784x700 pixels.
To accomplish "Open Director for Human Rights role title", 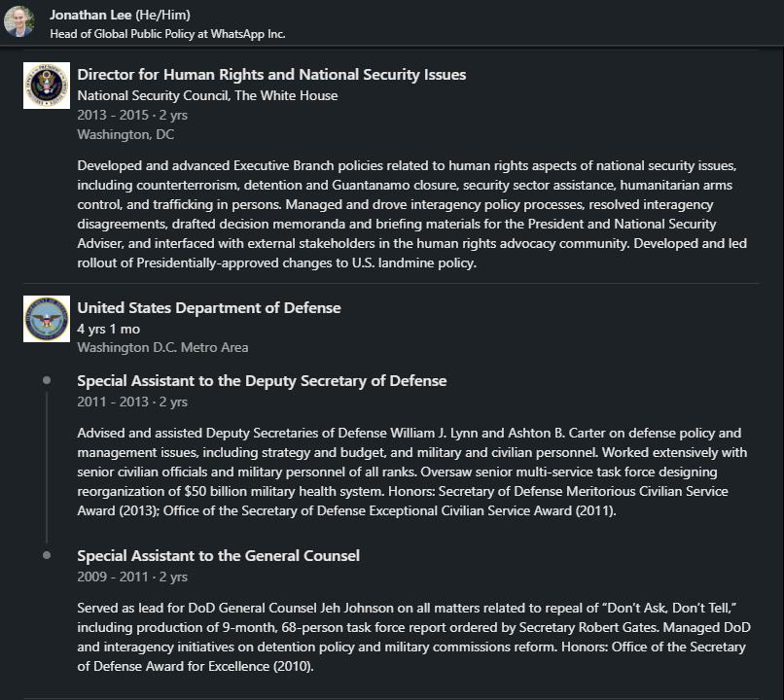I will [x=271, y=75].
